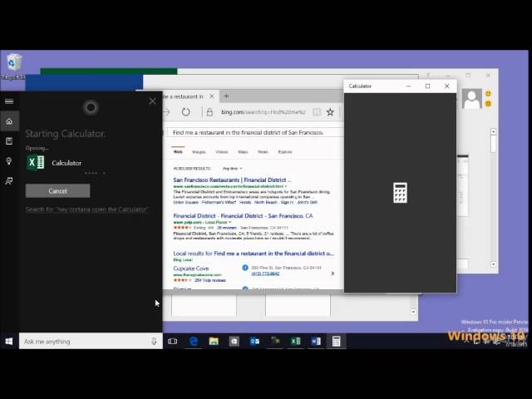Open the Local results for Find me a restaurant link
The height and width of the screenshot is (399, 532).
point(254,254)
